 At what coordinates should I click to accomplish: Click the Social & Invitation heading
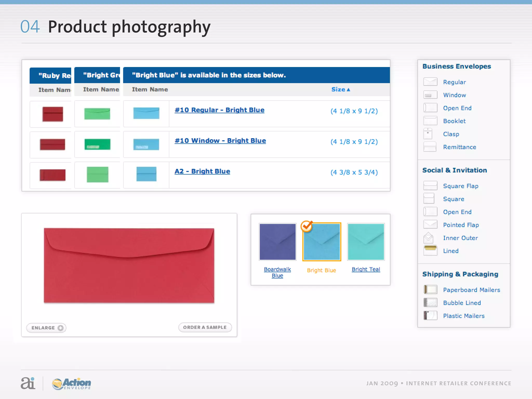455,170
